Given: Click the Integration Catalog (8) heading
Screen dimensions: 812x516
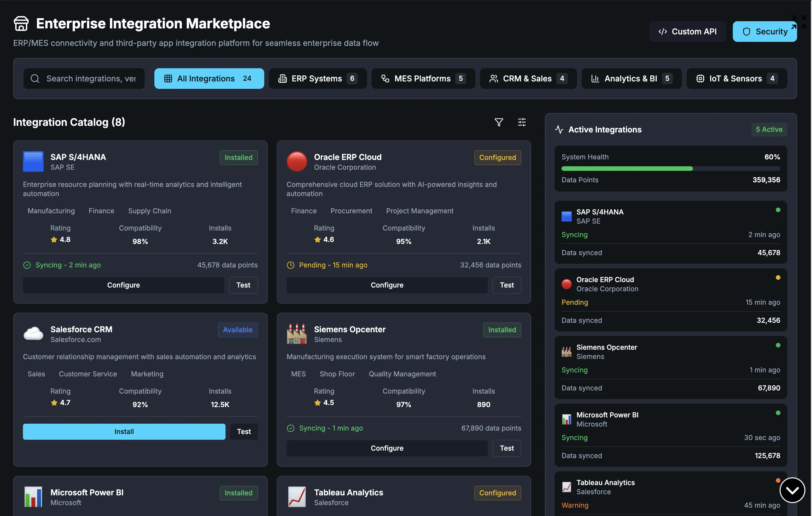Looking at the screenshot, I should (69, 122).
